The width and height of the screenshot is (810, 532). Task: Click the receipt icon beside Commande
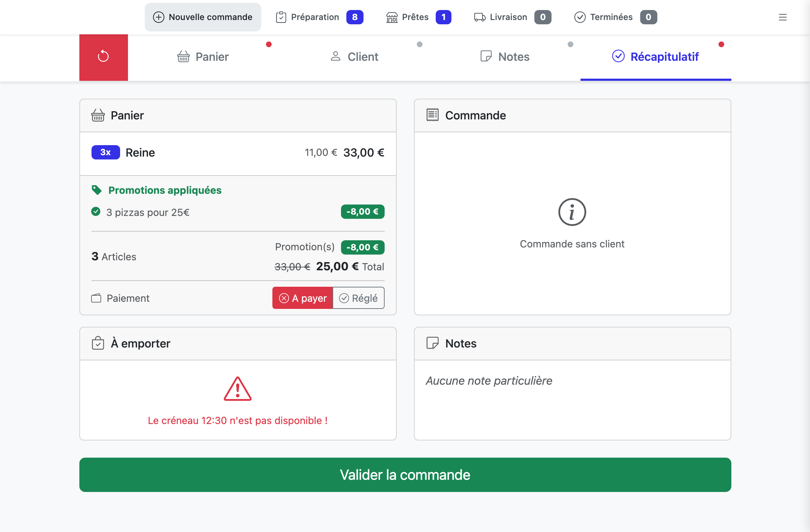(433, 115)
